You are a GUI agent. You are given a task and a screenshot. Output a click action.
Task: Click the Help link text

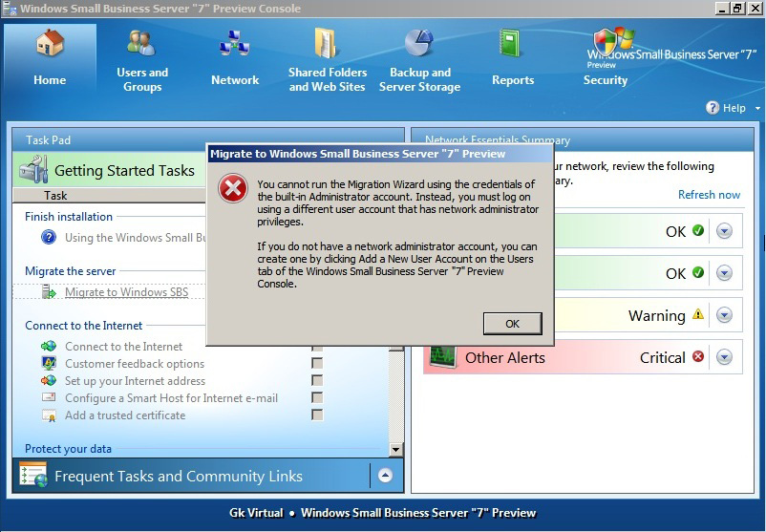pos(734,108)
